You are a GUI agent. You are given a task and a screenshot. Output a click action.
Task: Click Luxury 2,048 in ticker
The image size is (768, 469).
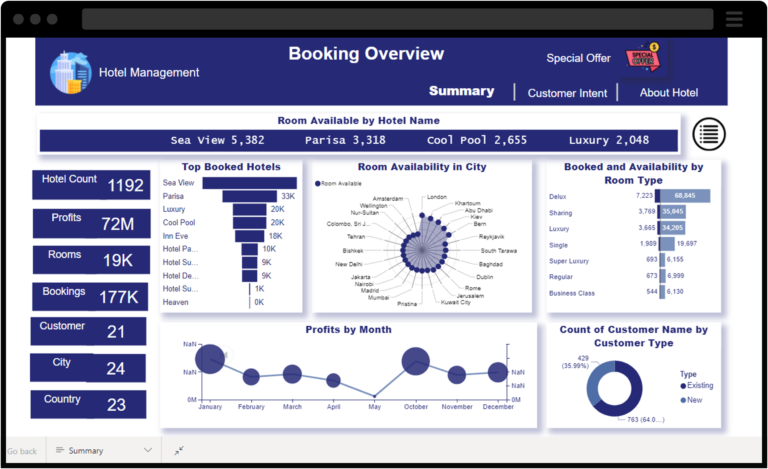point(609,141)
